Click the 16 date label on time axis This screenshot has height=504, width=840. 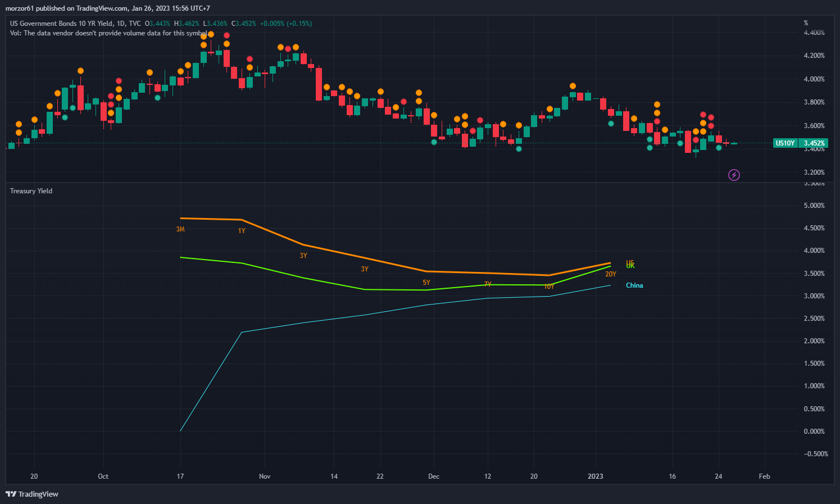(673, 476)
